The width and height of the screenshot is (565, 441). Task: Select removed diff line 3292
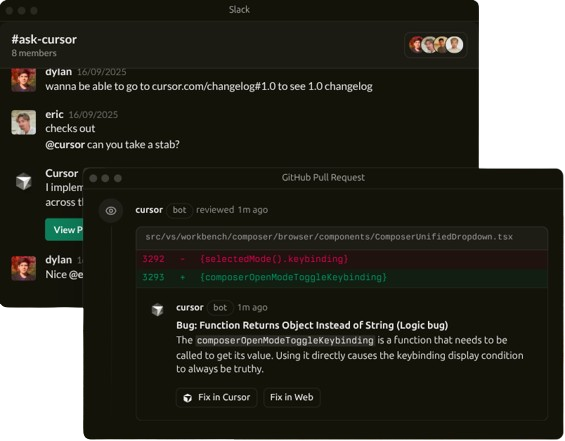pyautogui.click(x=342, y=259)
